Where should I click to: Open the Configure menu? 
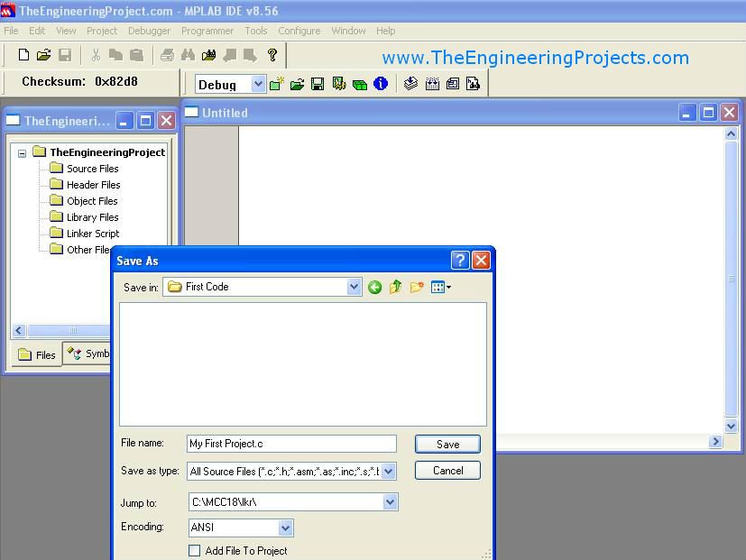(299, 31)
